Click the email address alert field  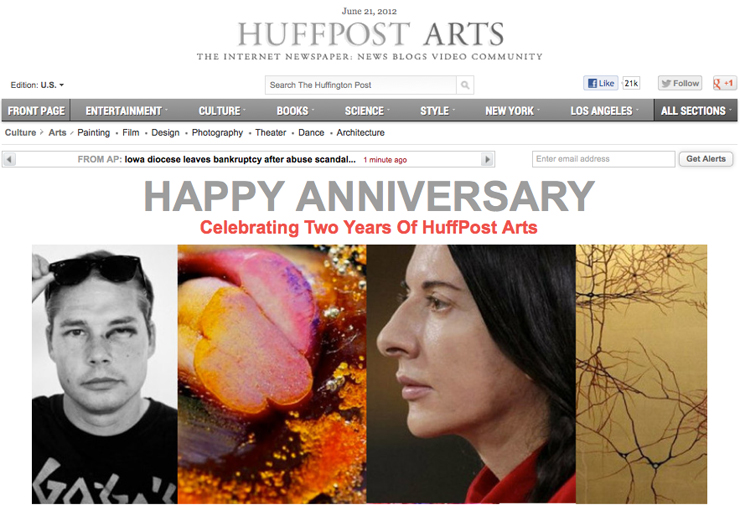click(604, 159)
